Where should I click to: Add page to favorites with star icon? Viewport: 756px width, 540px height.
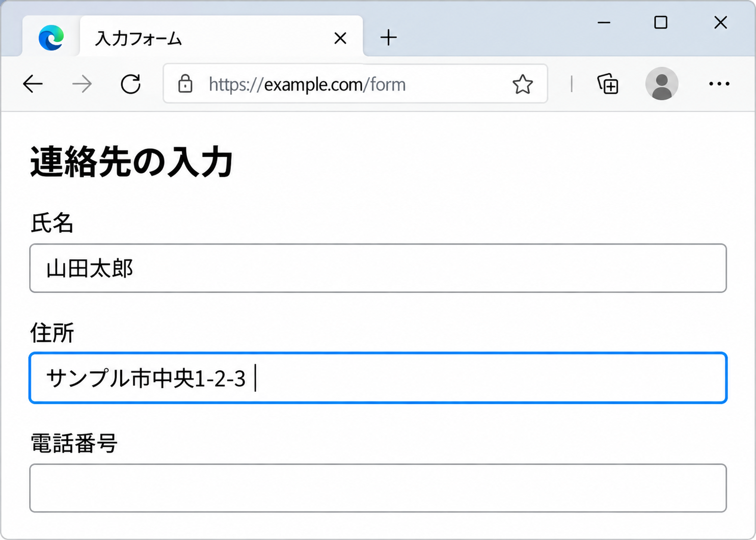pyautogui.click(x=523, y=84)
